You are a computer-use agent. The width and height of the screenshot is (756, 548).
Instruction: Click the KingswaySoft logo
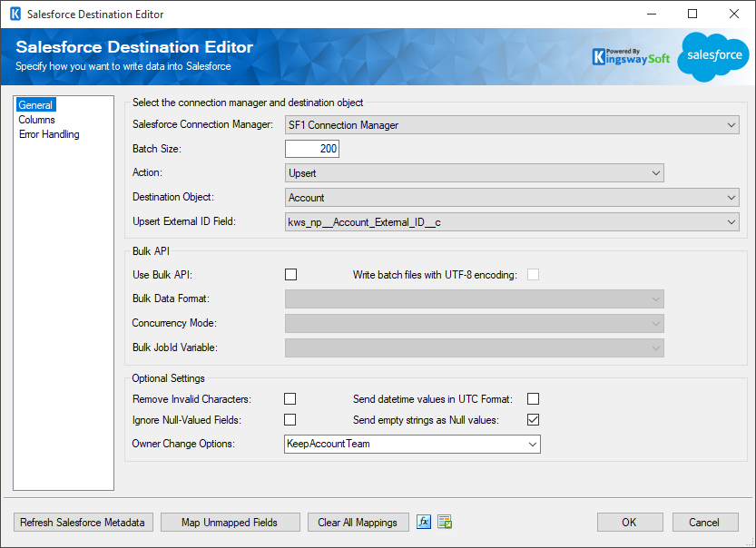631,57
